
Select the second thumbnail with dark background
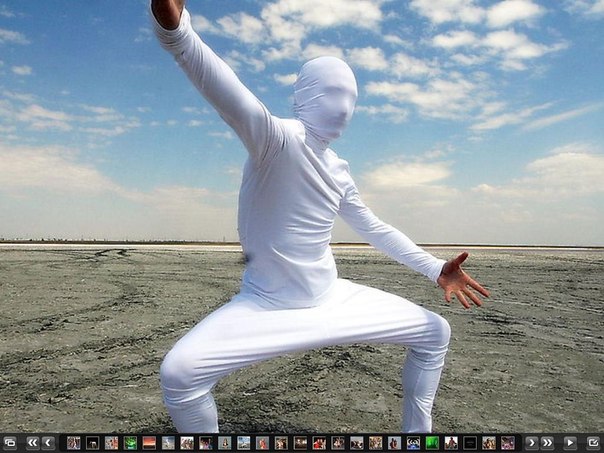click(x=92, y=442)
